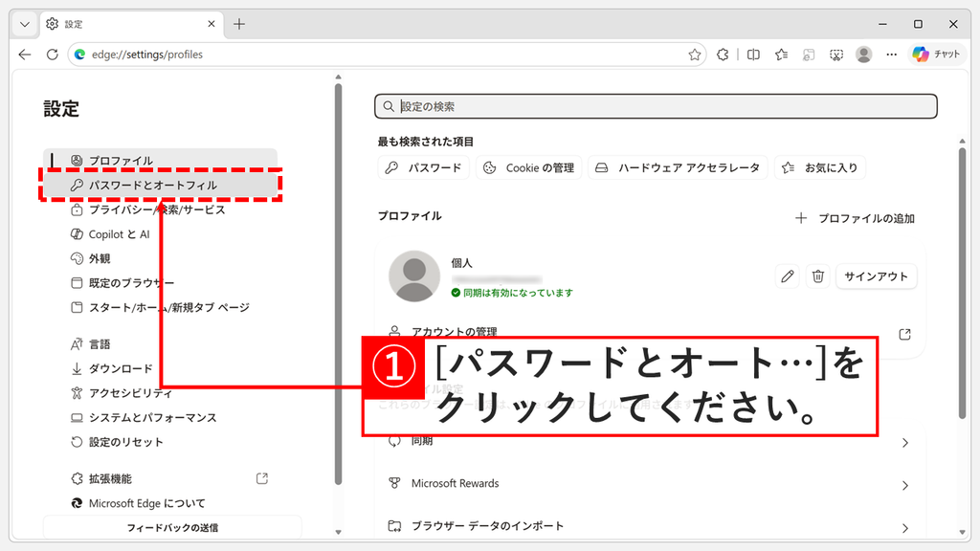Open ダウンロード settings section
980x551 pixels.
coord(160,368)
